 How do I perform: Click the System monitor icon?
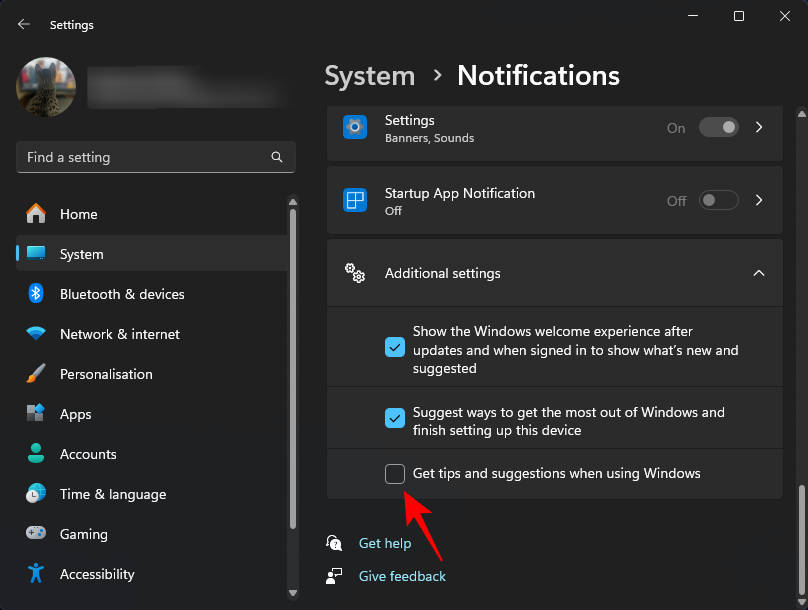36,253
